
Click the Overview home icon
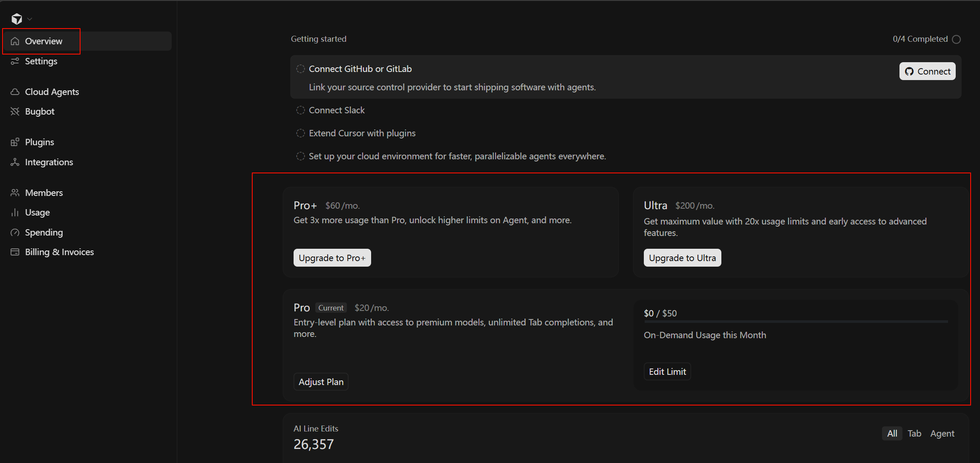(x=15, y=41)
